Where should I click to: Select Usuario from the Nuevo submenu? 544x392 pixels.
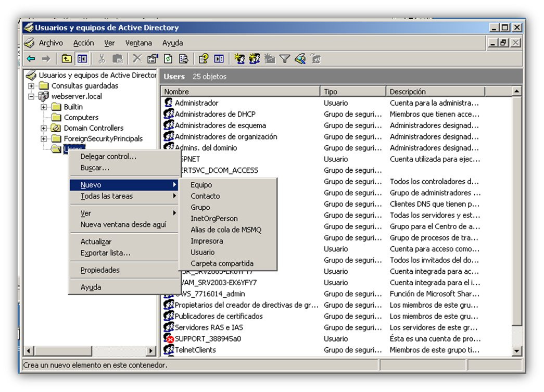point(203,252)
